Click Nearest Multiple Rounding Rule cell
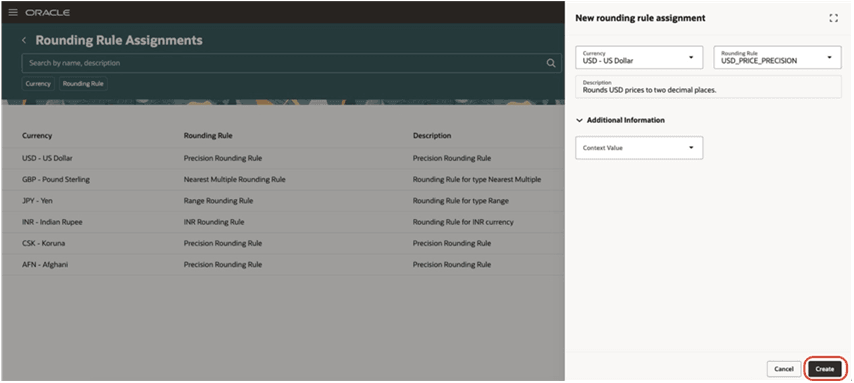 click(234, 179)
